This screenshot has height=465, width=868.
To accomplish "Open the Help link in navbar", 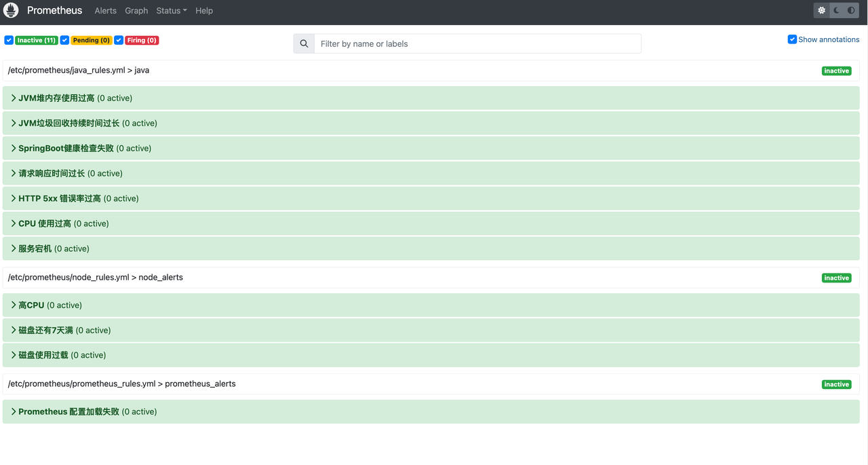I will [x=204, y=11].
